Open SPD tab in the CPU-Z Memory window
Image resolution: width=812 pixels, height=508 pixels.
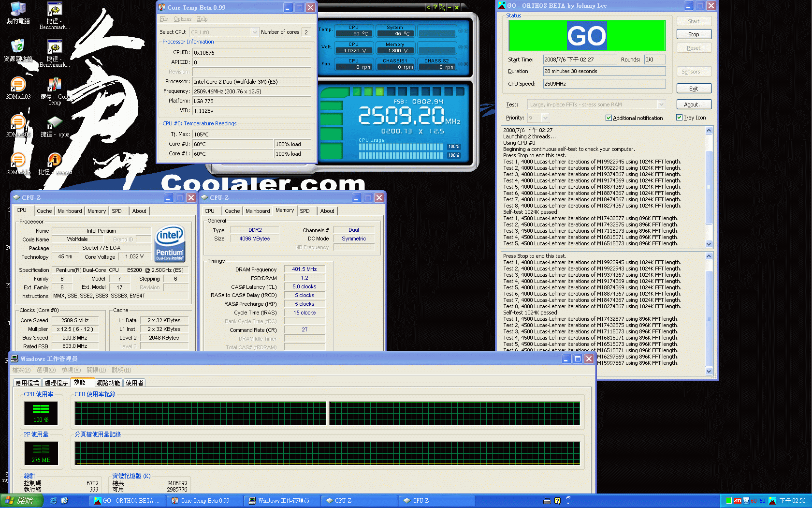(x=304, y=211)
